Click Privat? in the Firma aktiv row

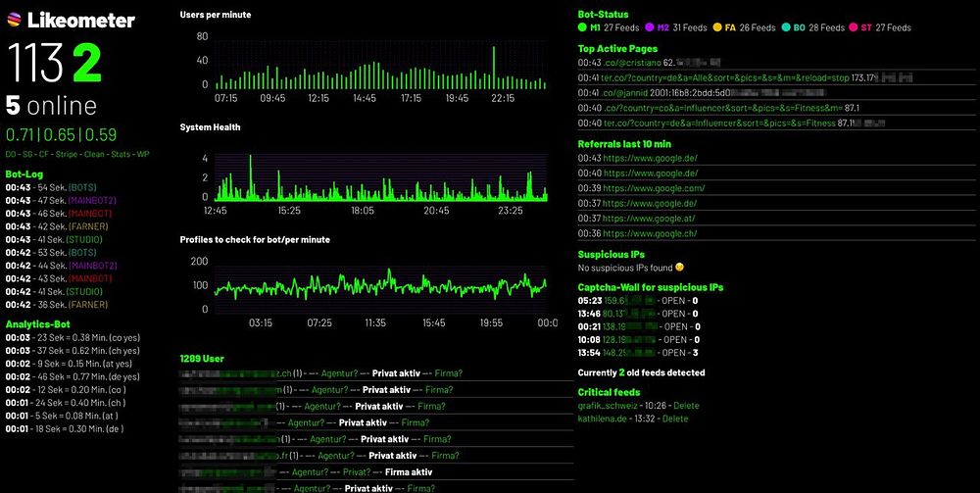coord(357,472)
